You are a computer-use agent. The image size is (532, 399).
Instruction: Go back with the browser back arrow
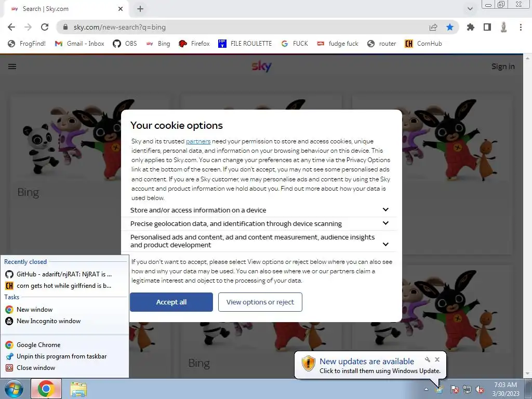point(11,27)
